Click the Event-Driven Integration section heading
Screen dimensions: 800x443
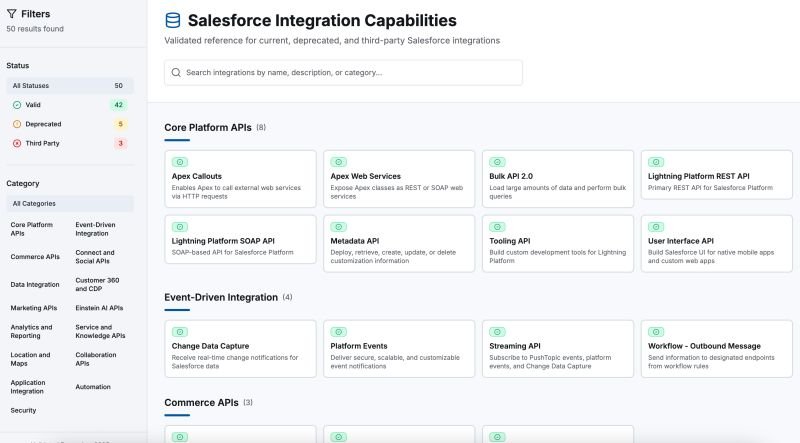point(221,298)
